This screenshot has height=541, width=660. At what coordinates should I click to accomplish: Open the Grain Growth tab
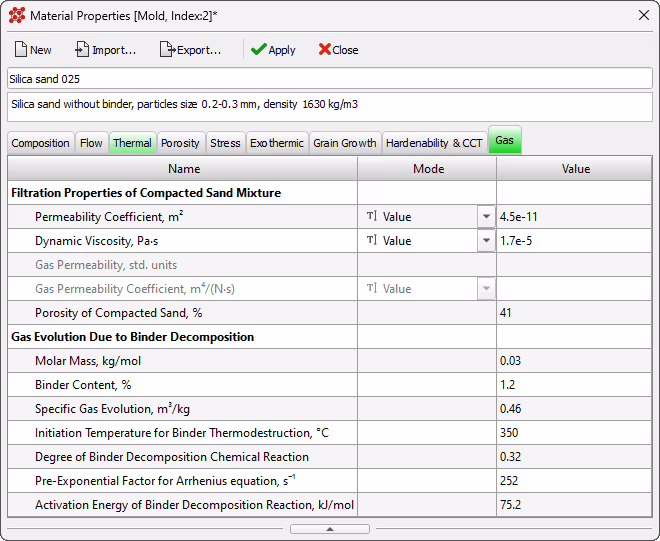click(345, 143)
